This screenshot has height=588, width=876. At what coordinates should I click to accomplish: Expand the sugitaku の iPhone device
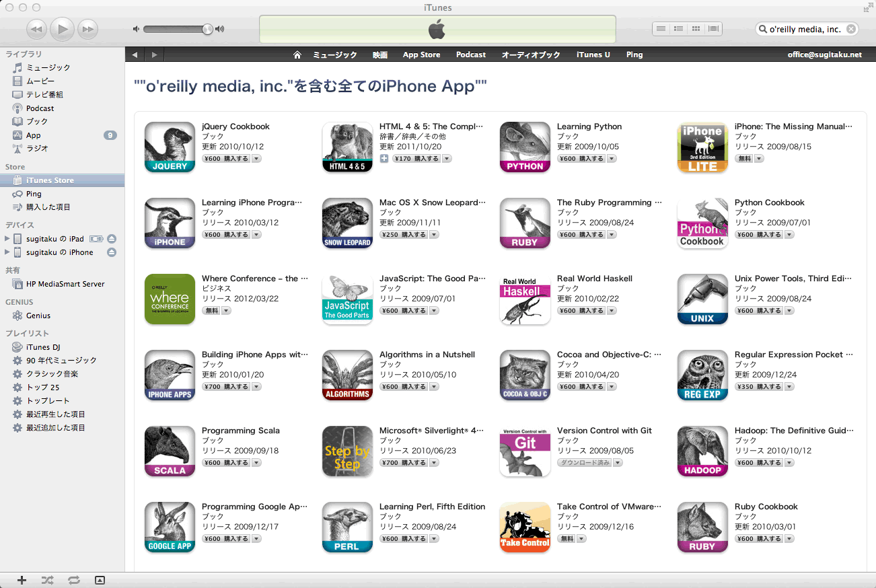tap(7, 252)
